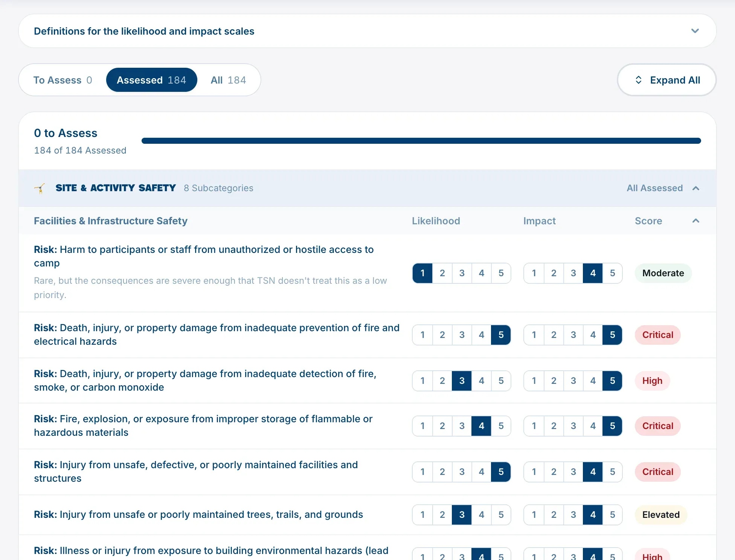The width and height of the screenshot is (735, 560).
Task: Switch to the To Assess tab
Action: click(x=63, y=80)
